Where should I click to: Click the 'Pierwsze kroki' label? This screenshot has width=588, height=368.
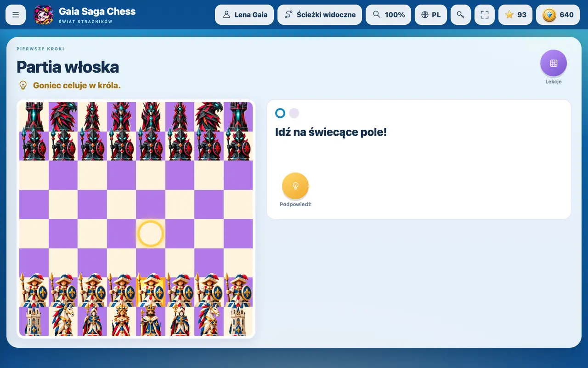pos(40,49)
